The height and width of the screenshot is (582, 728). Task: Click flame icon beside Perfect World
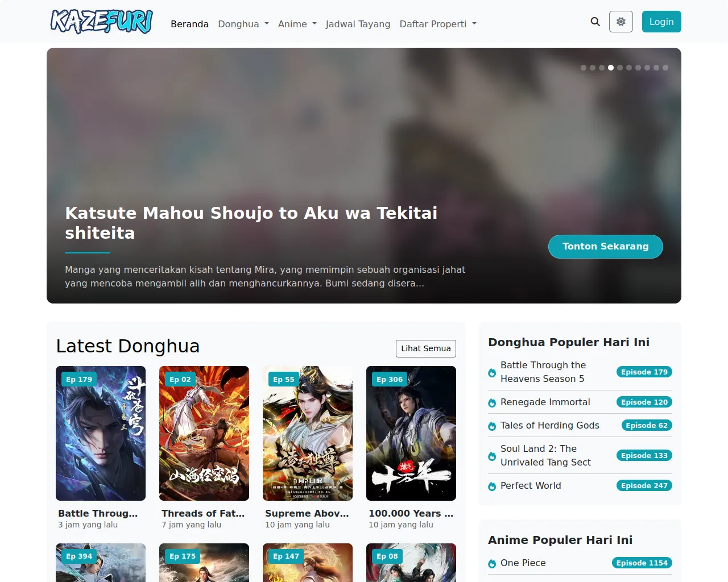coord(492,487)
